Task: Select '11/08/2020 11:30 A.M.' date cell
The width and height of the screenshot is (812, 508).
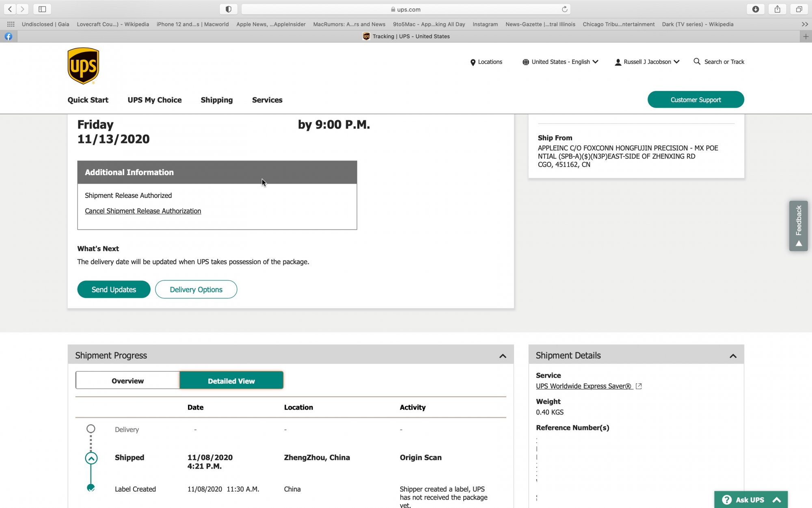Action: pos(223,489)
